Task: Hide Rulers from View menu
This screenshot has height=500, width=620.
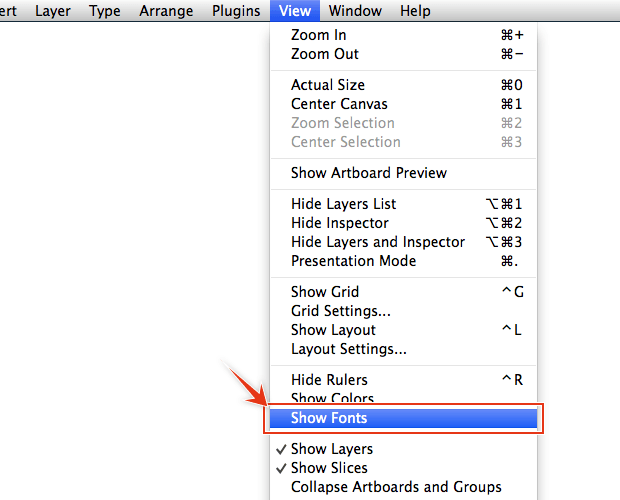Action: pos(329,380)
